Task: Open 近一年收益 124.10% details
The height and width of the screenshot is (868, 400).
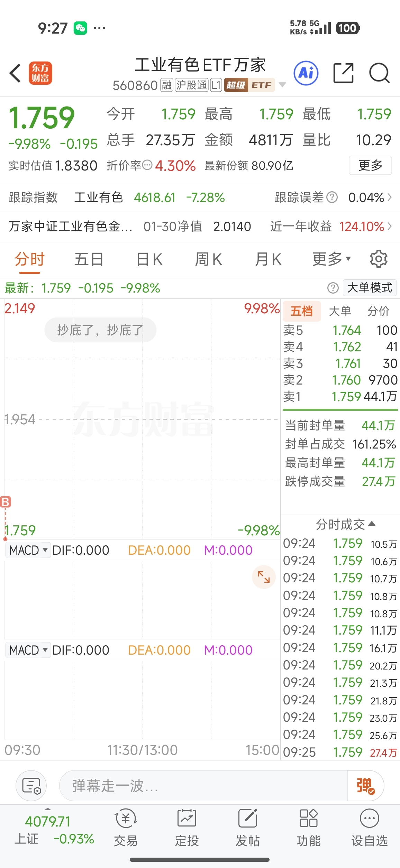Action: 331,227
